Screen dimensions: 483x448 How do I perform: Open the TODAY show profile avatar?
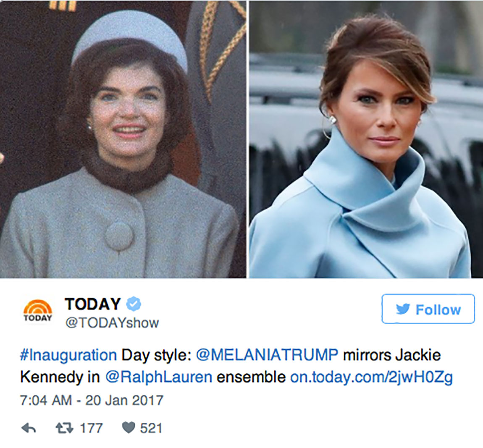pyautogui.click(x=38, y=311)
